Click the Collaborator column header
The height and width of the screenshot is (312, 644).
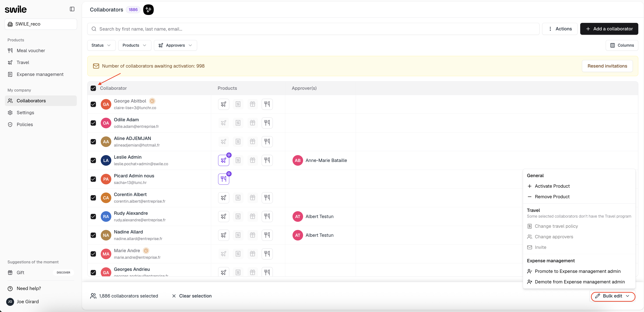pyautogui.click(x=113, y=88)
